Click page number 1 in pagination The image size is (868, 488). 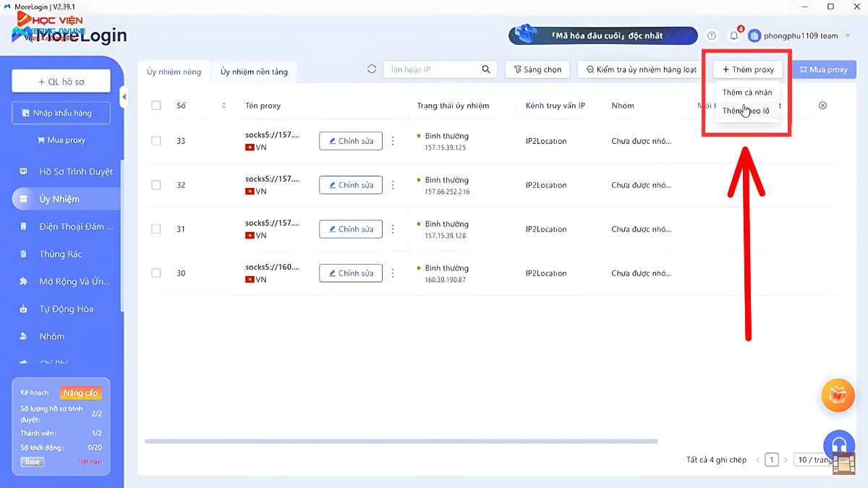pyautogui.click(x=772, y=460)
